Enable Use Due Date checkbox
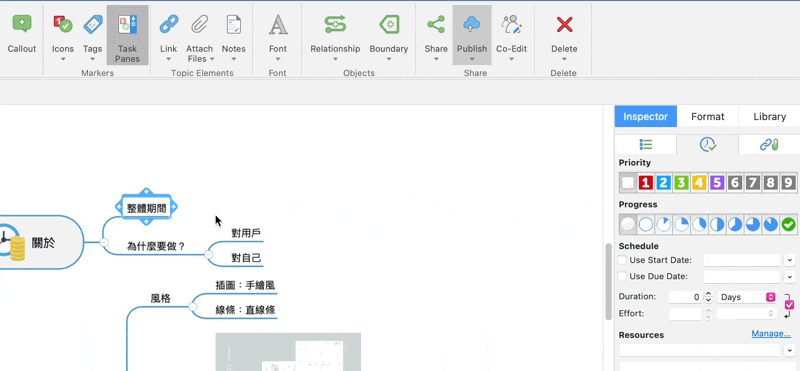Image resolution: width=800 pixels, height=371 pixels. [622, 276]
